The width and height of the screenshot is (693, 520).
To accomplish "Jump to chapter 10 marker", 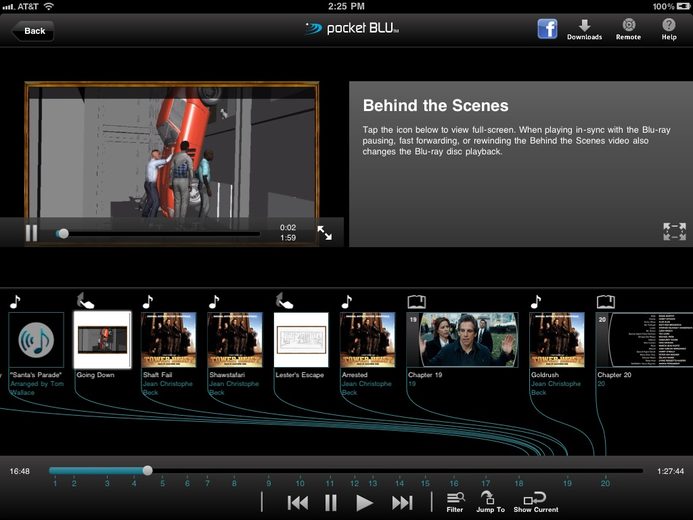I will (x=300, y=483).
